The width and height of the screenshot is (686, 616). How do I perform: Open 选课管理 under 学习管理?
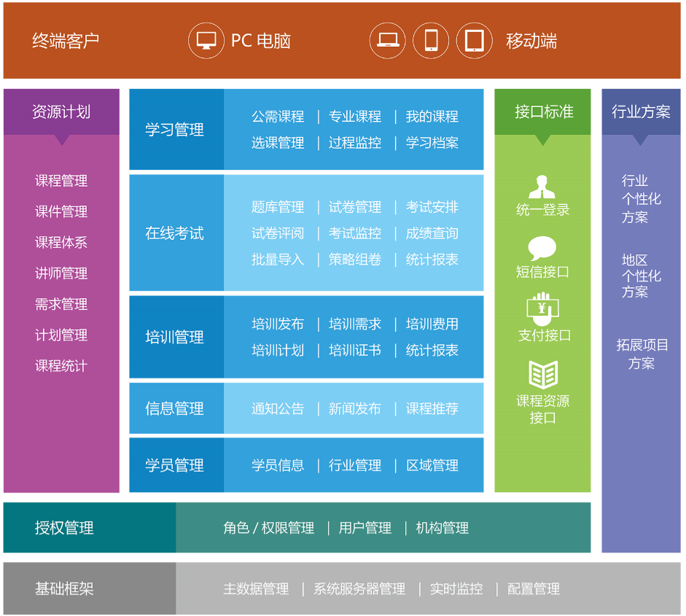pyautogui.click(x=278, y=143)
